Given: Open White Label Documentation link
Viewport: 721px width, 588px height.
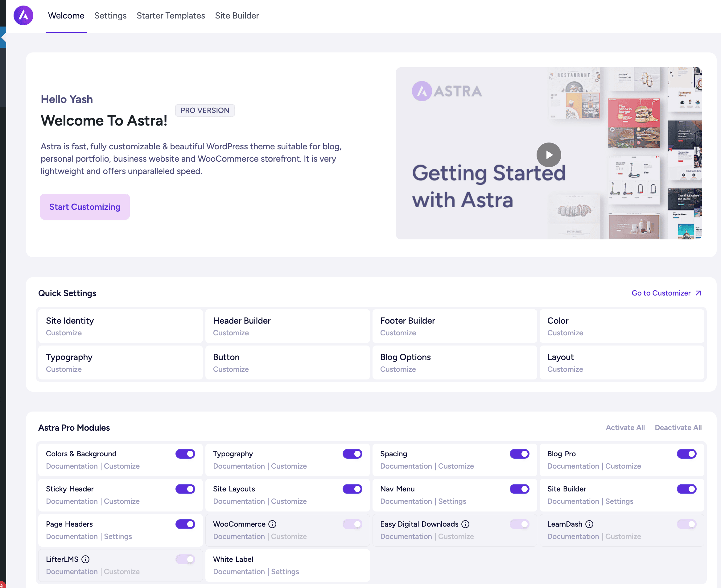Looking at the screenshot, I should [x=239, y=572].
